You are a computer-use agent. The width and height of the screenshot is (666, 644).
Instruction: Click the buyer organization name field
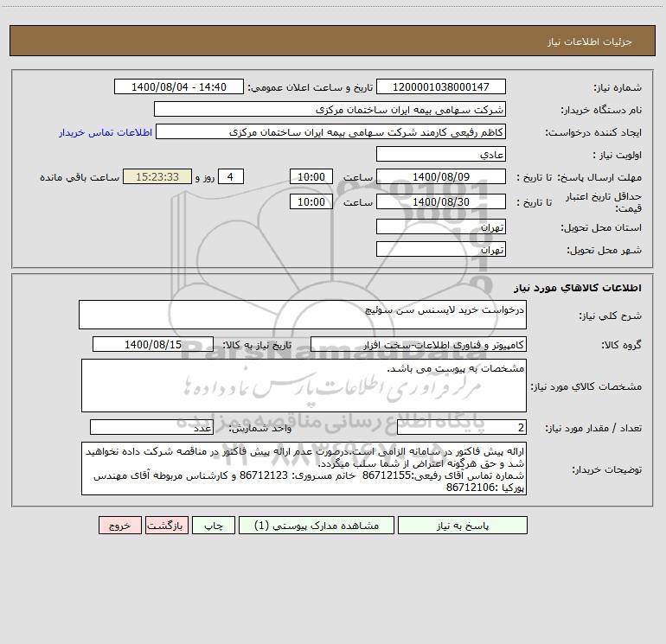coord(330,110)
